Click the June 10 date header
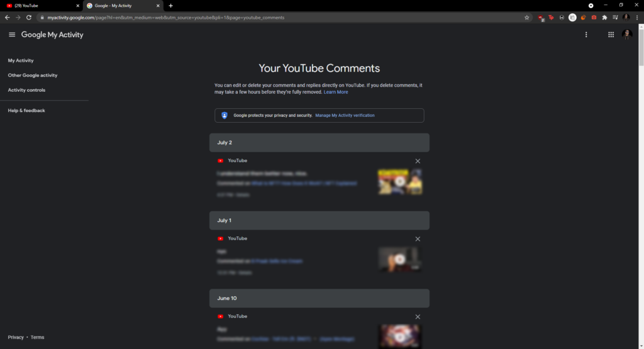644x349 pixels. pos(319,299)
